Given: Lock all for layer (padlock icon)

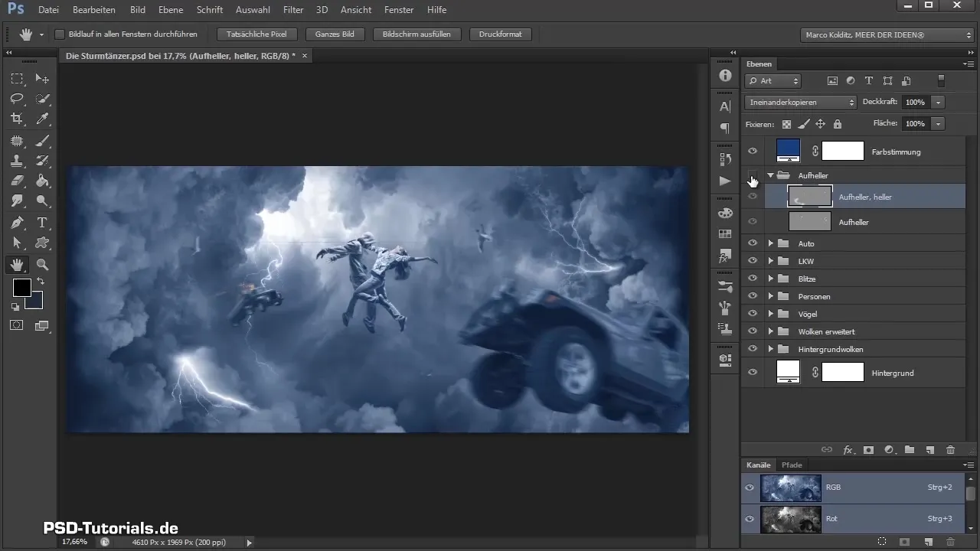Looking at the screenshot, I should pyautogui.click(x=837, y=124).
